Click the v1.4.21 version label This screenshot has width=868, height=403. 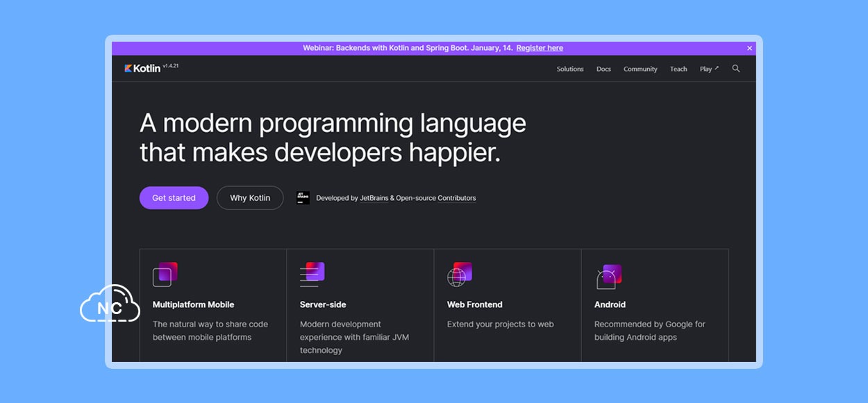pos(171,65)
